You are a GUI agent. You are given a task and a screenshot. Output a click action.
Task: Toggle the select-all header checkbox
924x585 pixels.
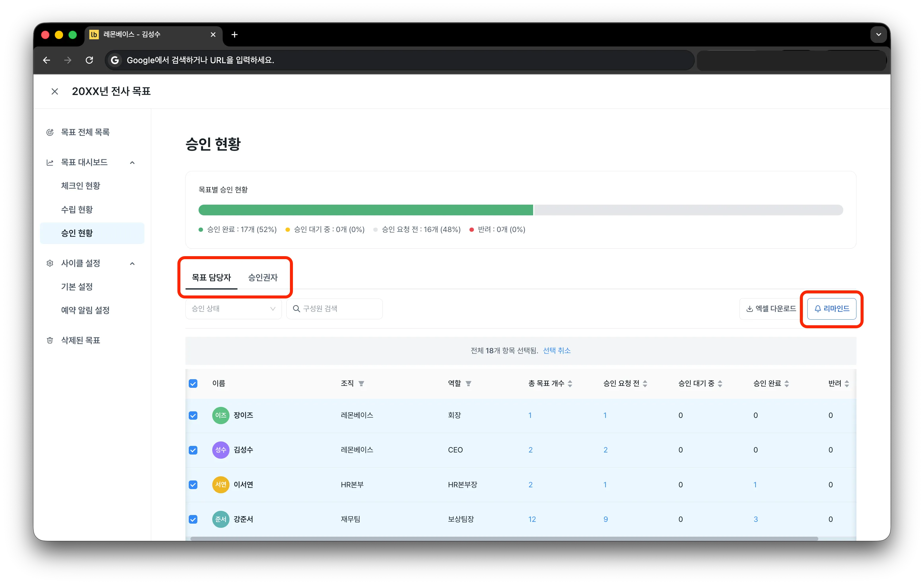pos(193,383)
